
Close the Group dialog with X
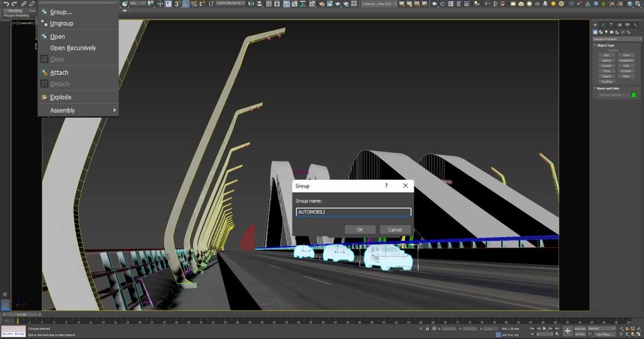coord(406,186)
